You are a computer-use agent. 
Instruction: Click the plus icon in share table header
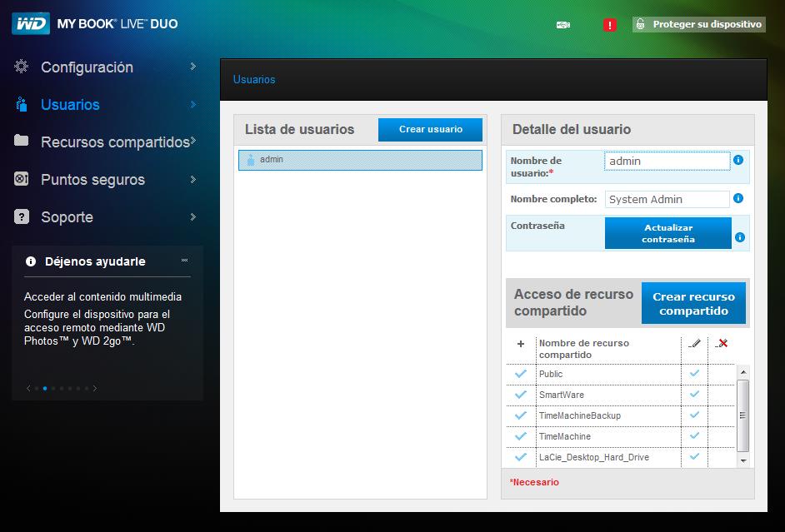pyautogui.click(x=521, y=344)
